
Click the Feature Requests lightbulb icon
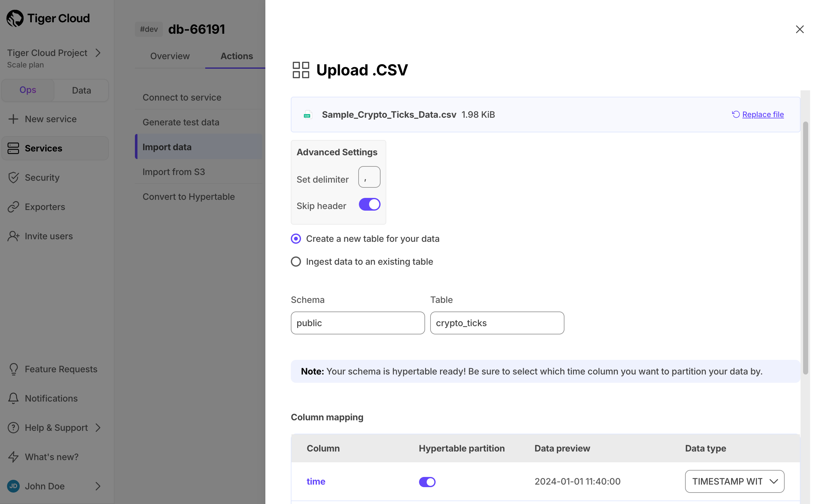pyautogui.click(x=13, y=369)
